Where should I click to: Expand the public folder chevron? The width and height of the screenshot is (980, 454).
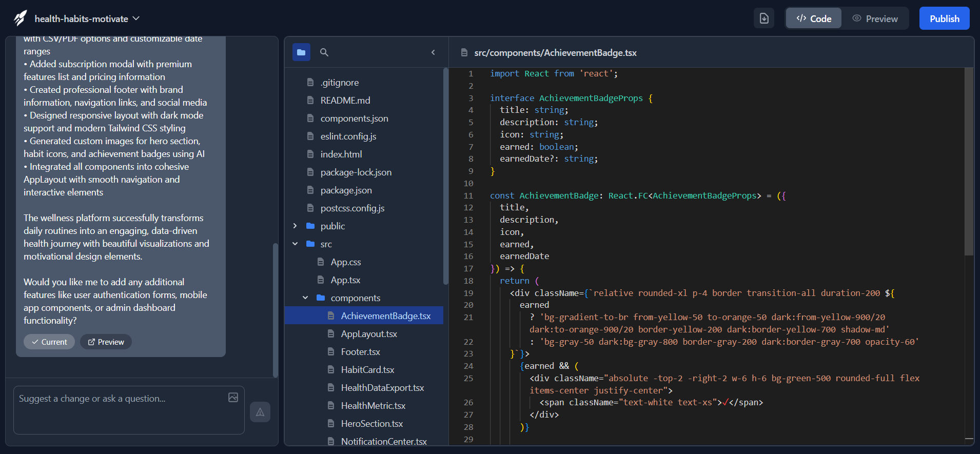point(295,226)
